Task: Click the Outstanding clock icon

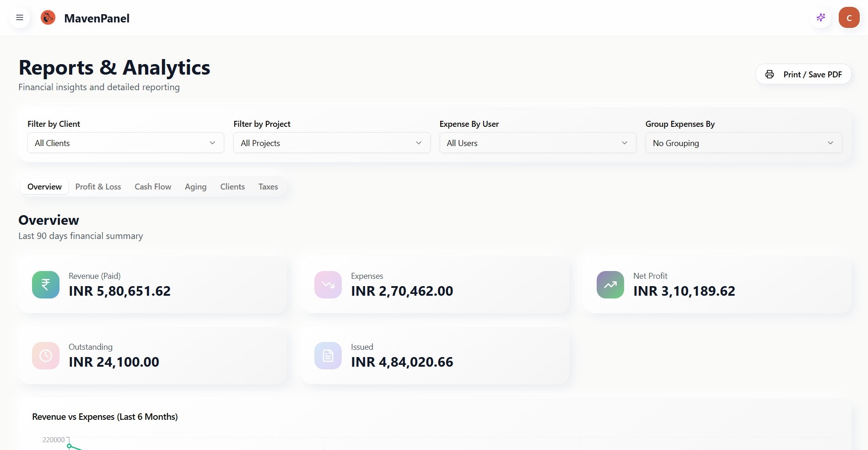Action: [46, 356]
